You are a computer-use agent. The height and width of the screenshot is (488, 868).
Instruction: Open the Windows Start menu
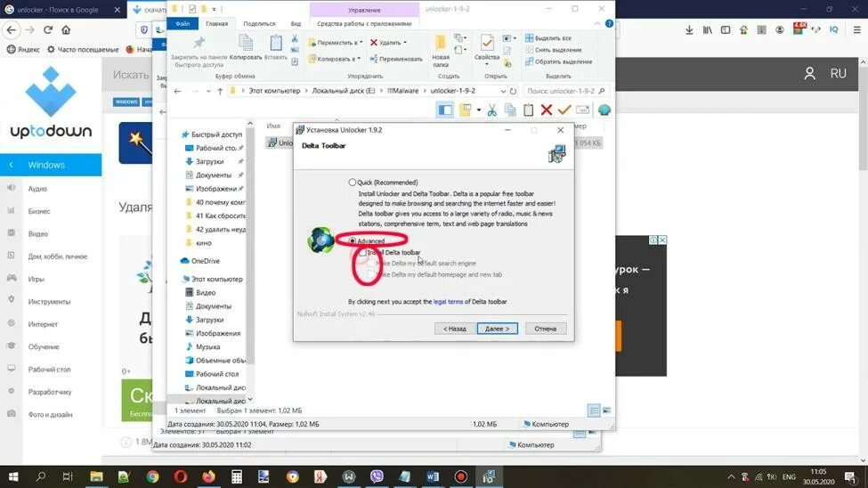[x=13, y=477]
